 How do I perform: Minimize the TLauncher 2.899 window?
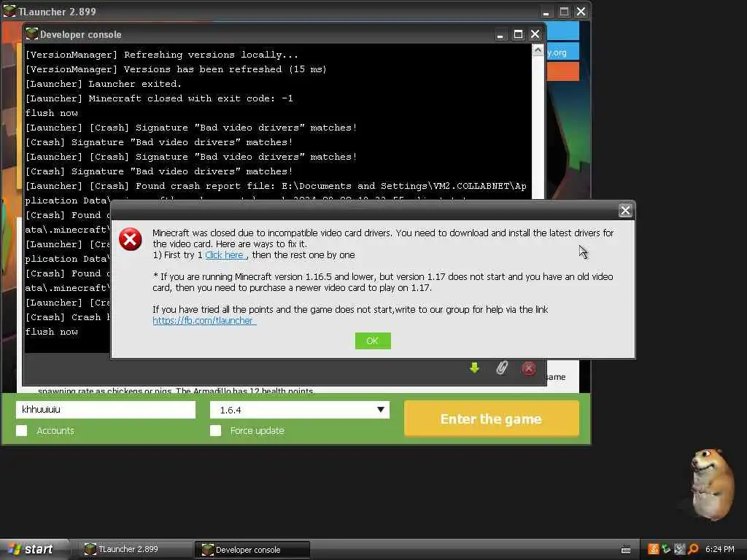pyautogui.click(x=546, y=12)
